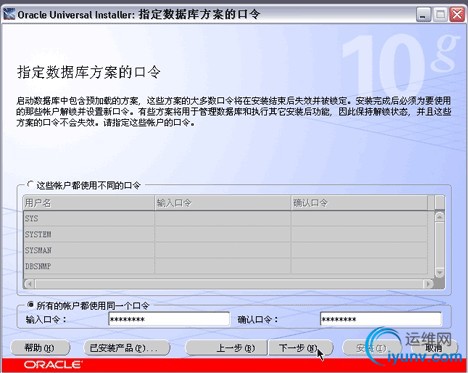The height and width of the screenshot is (373, 468).
Task: Click the 帮助(H) button
Action: point(40,348)
